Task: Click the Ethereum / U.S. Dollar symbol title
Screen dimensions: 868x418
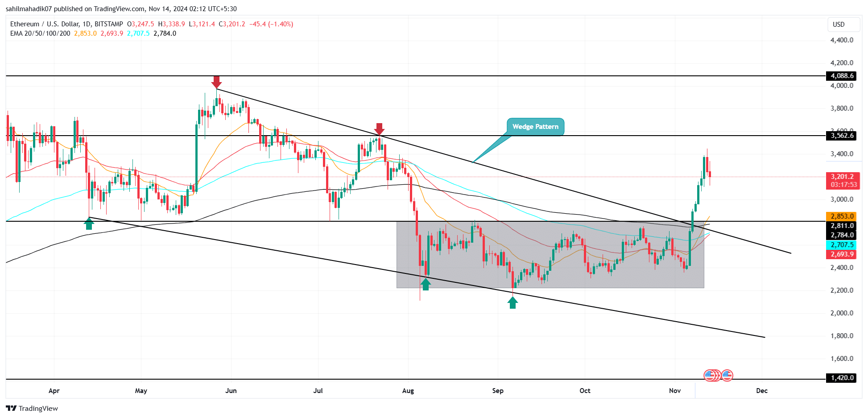Action: coord(66,24)
